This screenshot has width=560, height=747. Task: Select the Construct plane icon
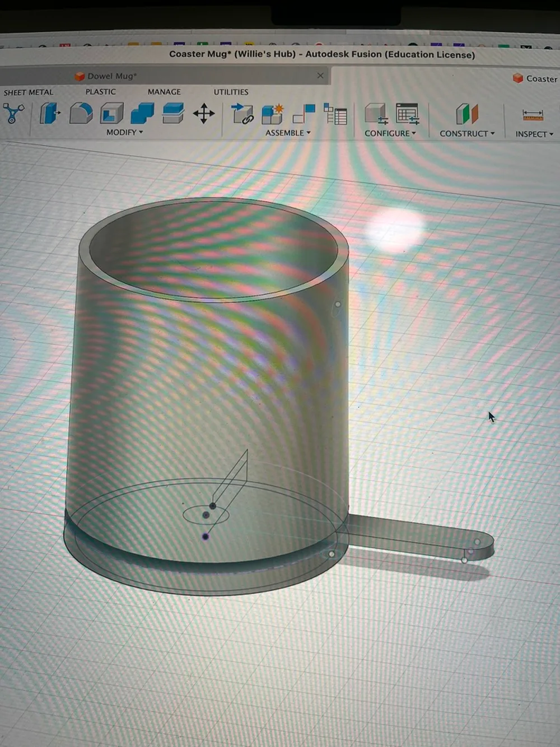click(x=467, y=114)
